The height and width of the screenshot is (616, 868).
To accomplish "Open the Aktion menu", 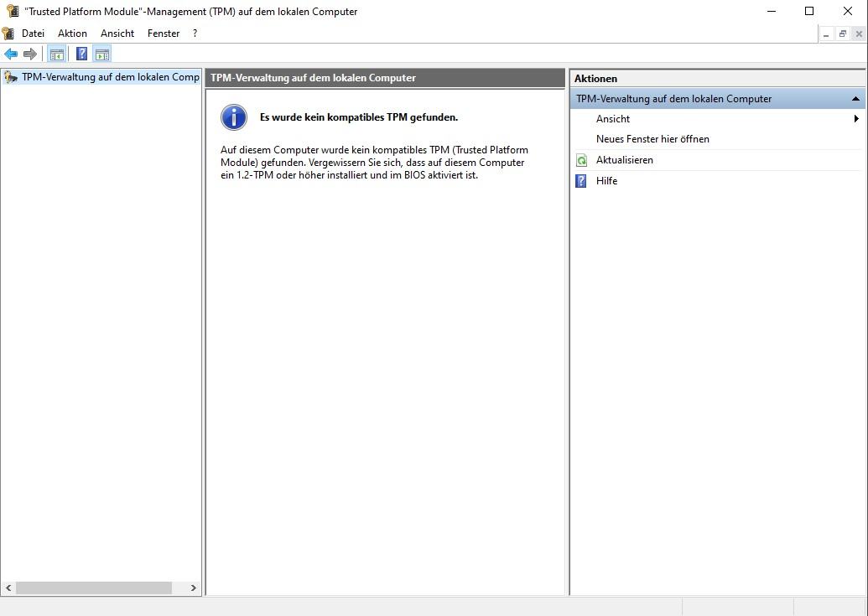I will 72,34.
